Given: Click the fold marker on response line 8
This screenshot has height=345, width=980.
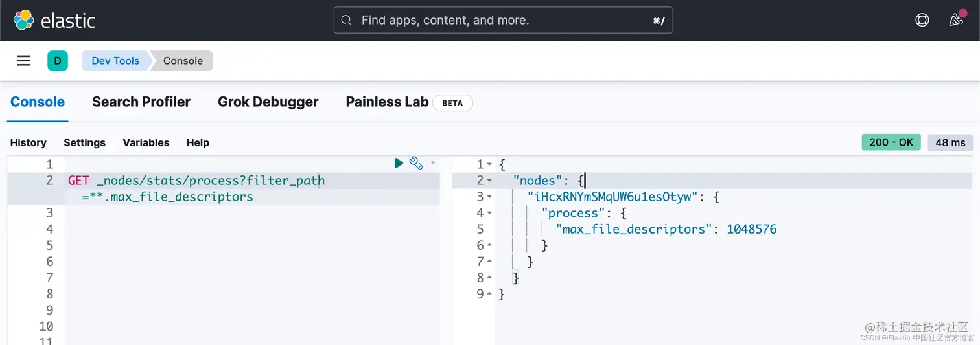Looking at the screenshot, I should (489, 278).
